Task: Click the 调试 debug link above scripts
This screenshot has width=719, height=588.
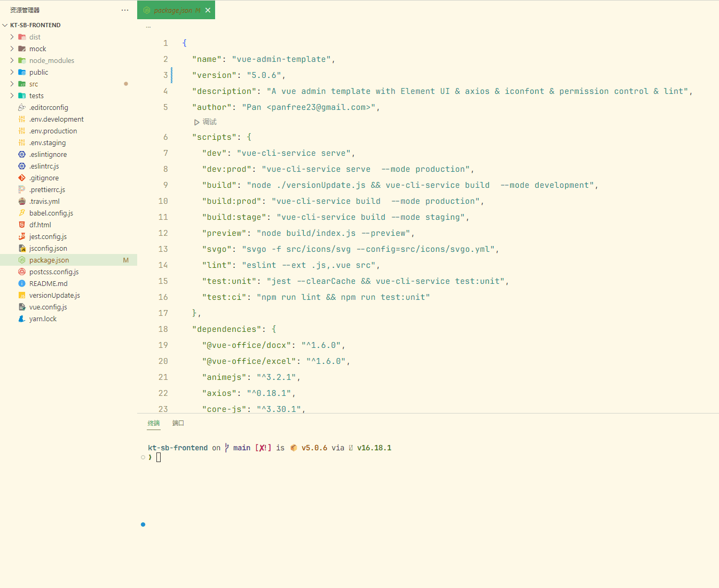Action: 206,122
